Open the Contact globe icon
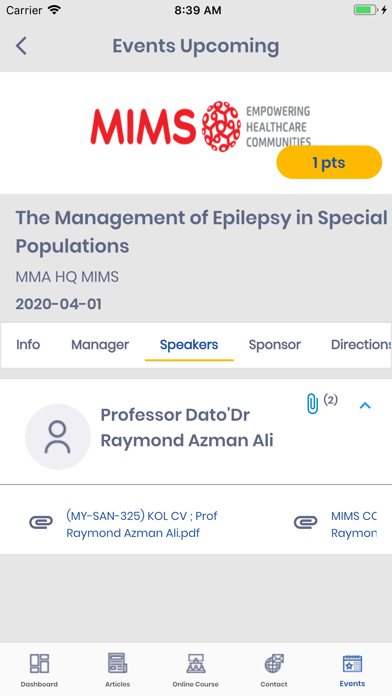Image resolution: width=392 pixels, height=696 pixels. point(274,664)
